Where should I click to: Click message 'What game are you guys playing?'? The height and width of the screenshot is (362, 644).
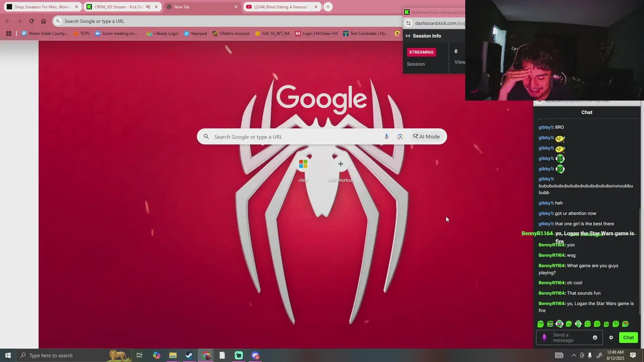(x=579, y=269)
